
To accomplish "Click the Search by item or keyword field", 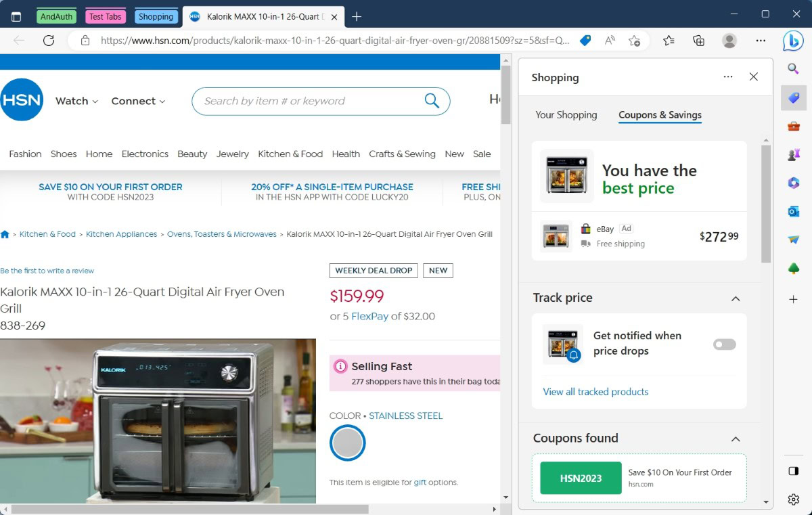I will tap(308, 101).
